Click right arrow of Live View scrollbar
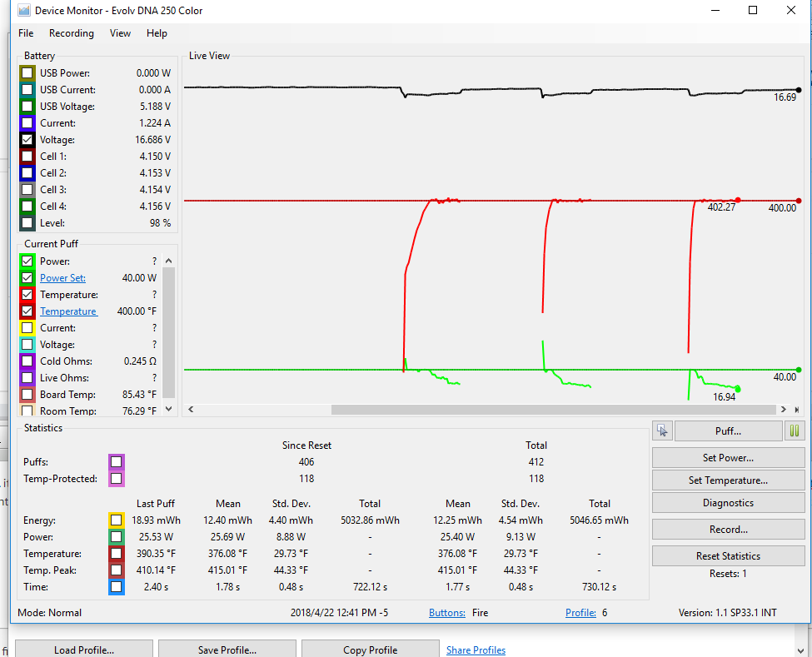This screenshot has height=657, width=812. pos(783,410)
